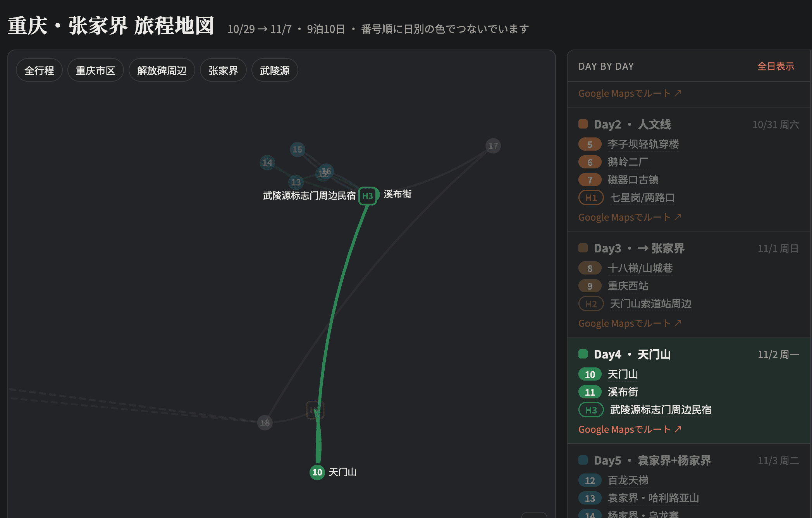Viewport: 812px width, 518px height.
Task: Click 全日表示 to show all days
Action: (776, 66)
